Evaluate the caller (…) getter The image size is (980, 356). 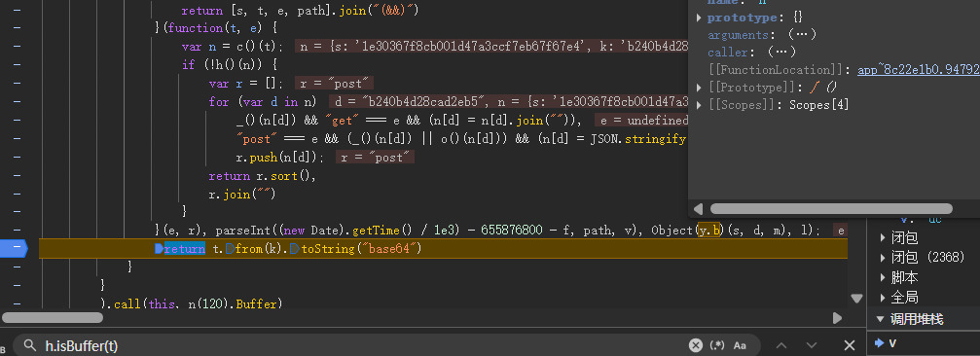[x=781, y=52]
